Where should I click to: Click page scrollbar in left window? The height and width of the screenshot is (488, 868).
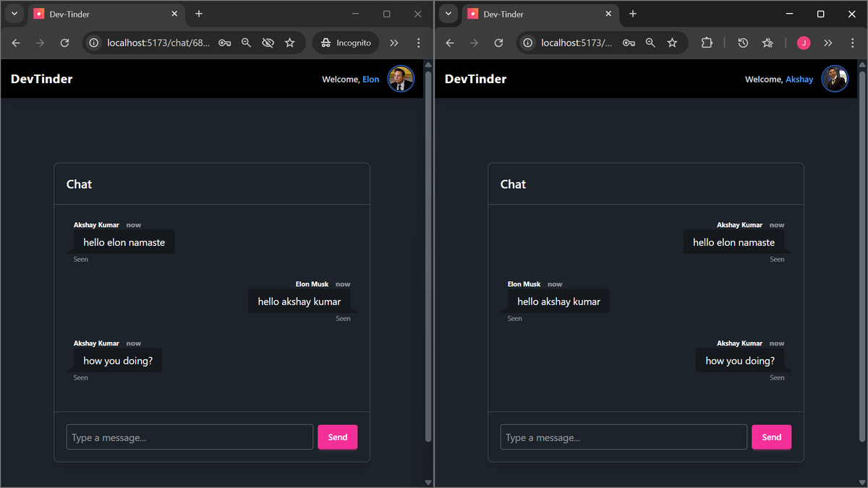click(x=427, y=257)
